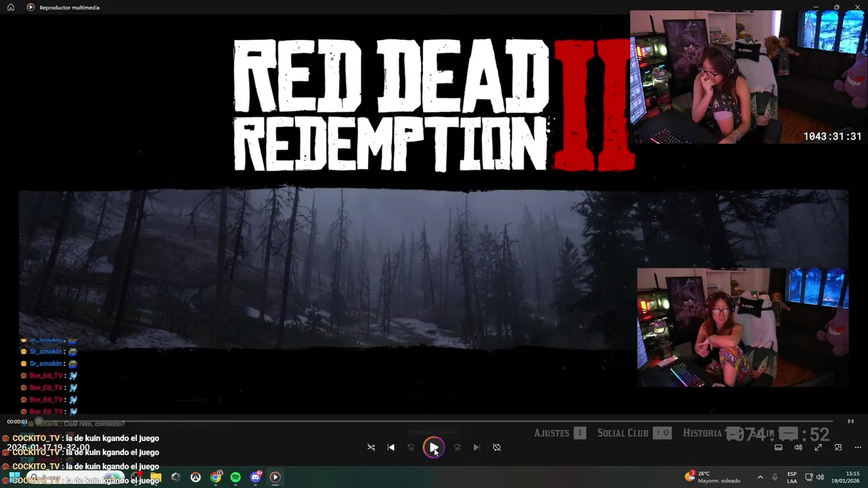Click the media player icon in the taskbar

(x=275, y=477)
